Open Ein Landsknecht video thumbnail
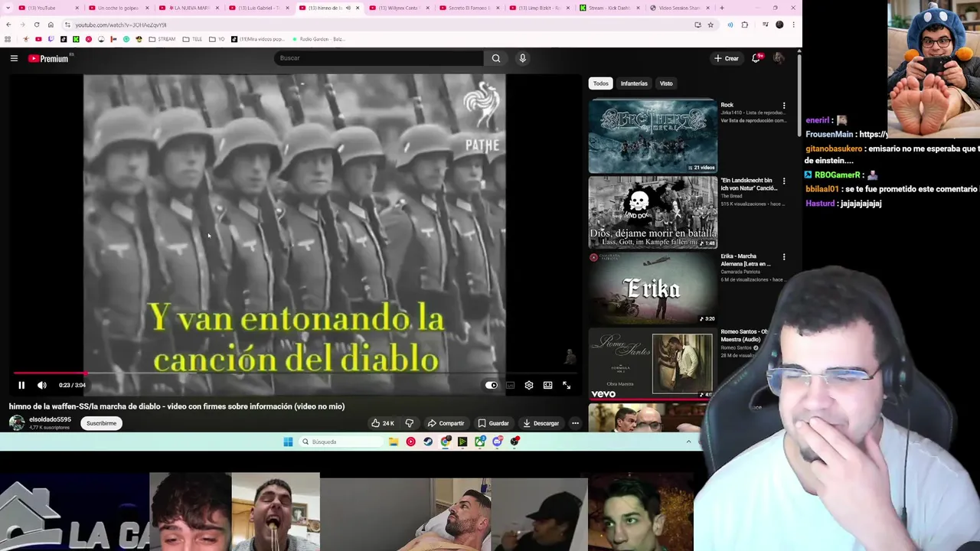This screenshot has width=980, height=551. point(652,212)
